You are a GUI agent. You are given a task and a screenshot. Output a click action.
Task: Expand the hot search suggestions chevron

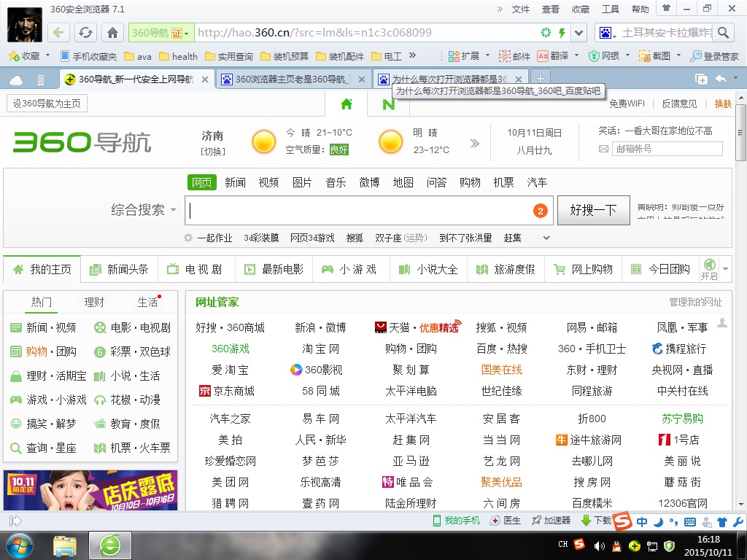(x=546, y=238)
